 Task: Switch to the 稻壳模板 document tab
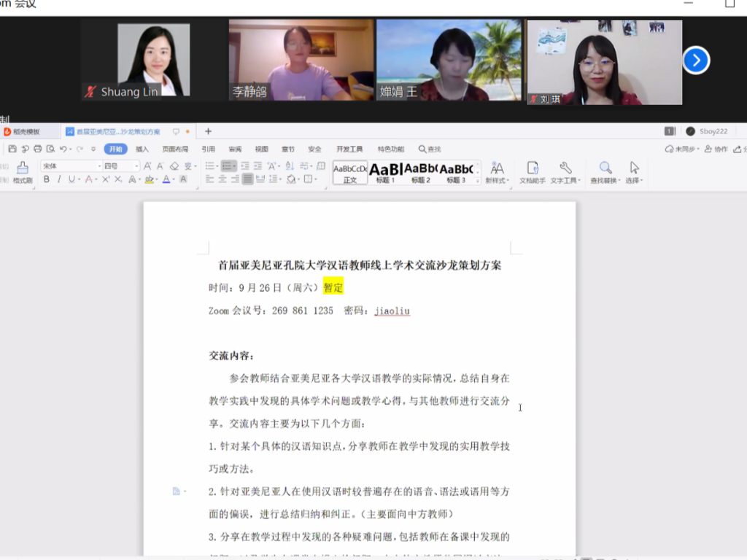[x=26, y=131]
